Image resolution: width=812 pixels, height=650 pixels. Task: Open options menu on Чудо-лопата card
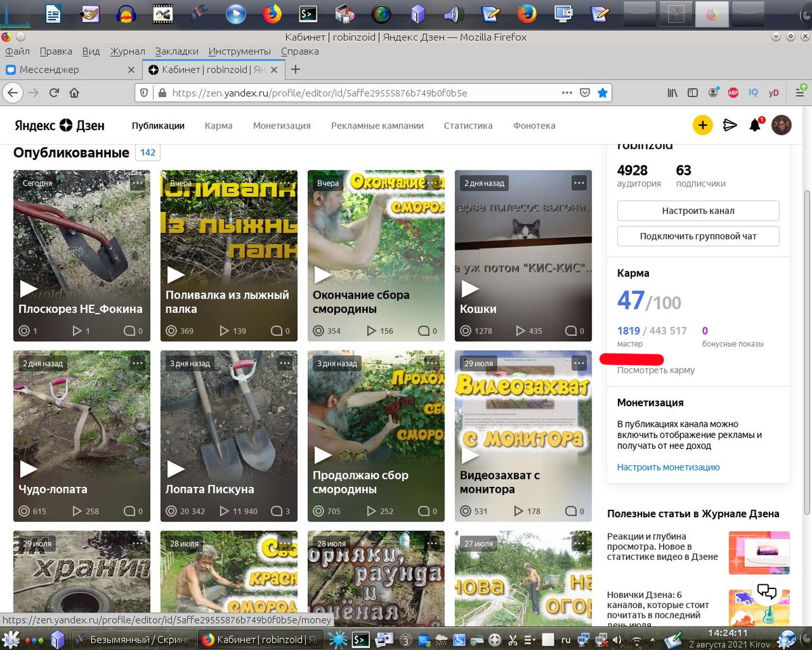[x=137, y=363]
